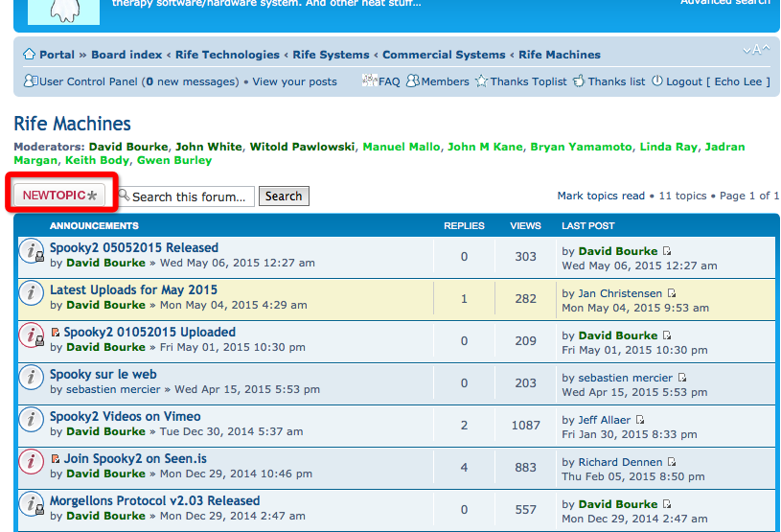The width and height of the screenshot is (781, 532).
Task: Open topic Spooky2 Videos on Vimeo
Action: tap(125, 416)
